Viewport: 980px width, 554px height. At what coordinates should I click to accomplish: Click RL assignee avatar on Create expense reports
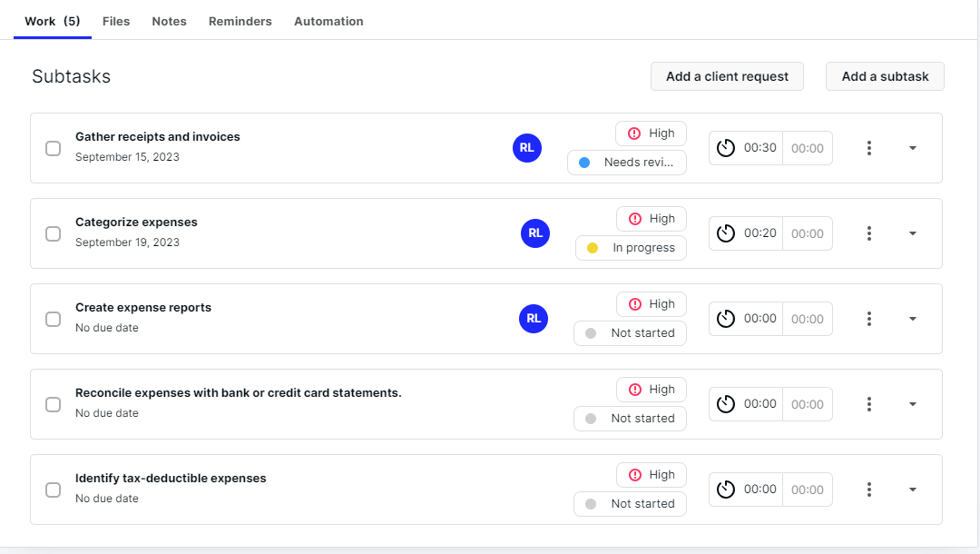pyautogui.click(x=534, y=319)
